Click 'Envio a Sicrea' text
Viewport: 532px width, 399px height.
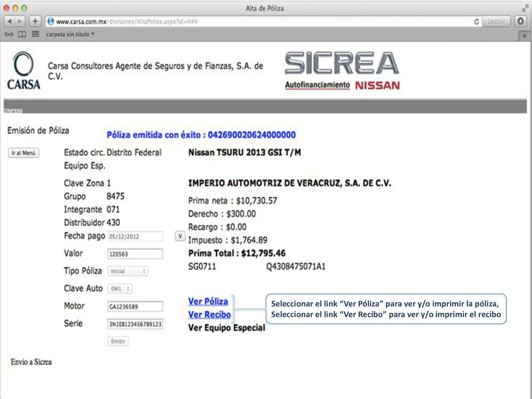(31, 362)
